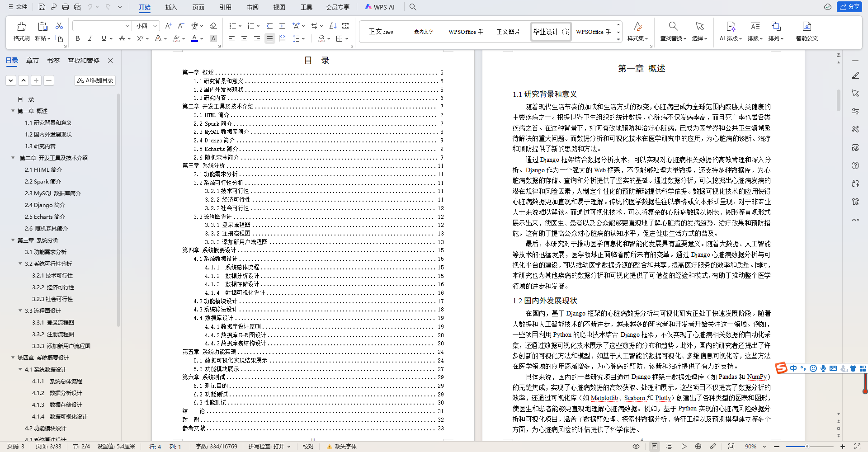Click the Paste (粘贴) clipboard icon
The height and width of the screenshot is (452, 868).
pos(42,27)
